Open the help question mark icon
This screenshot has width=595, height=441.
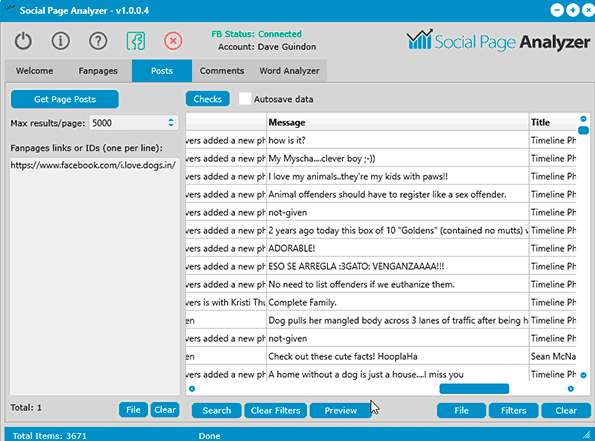(98, 41)
